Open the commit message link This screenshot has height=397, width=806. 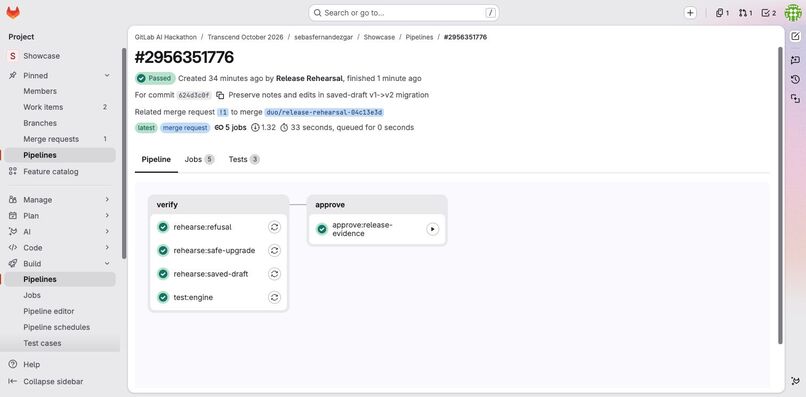(x=328, y=95)
